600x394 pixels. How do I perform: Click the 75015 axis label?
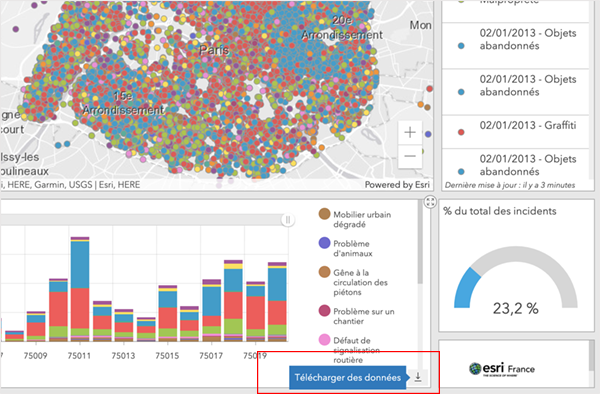coord(167,356)
